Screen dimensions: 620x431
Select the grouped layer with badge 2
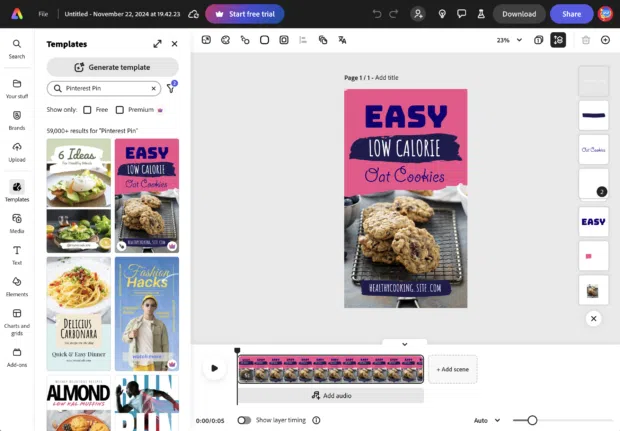[x=593, y=185]
